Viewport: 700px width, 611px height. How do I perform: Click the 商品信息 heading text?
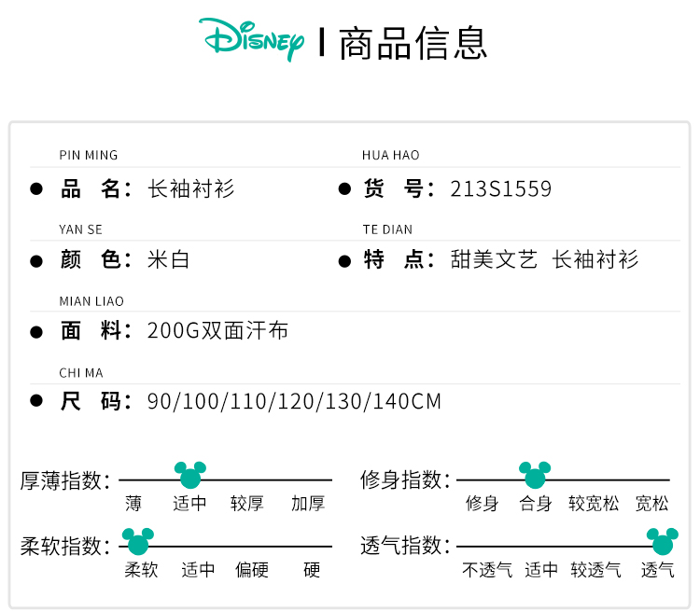pos(413,43)
